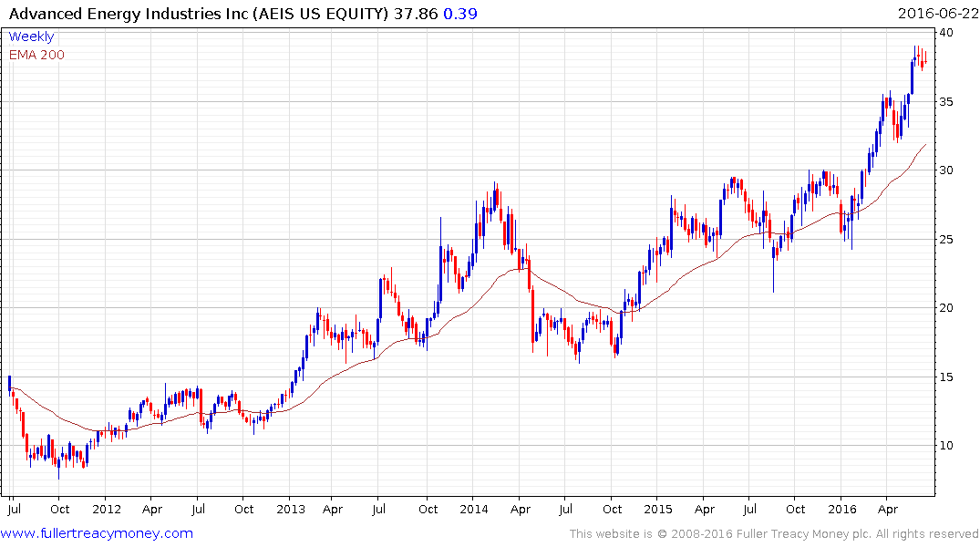Click the 20 price axis label
The image size is (980, 547).
point(946,307)
